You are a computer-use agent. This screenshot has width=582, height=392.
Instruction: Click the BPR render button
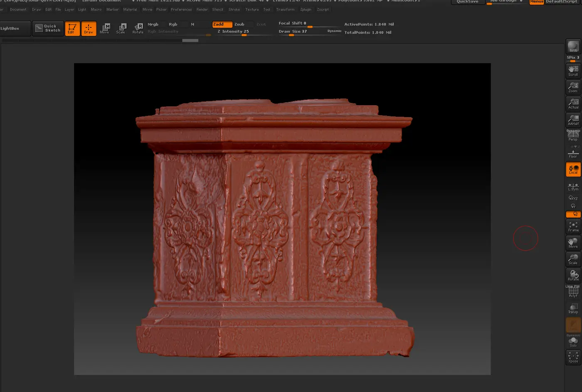(573, 46)
